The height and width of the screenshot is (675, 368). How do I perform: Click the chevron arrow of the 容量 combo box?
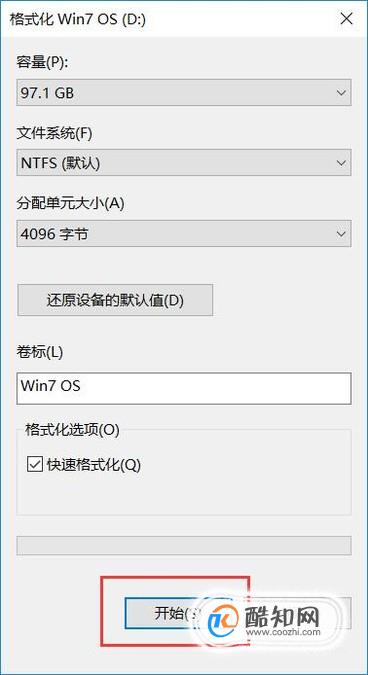[341, 93]
